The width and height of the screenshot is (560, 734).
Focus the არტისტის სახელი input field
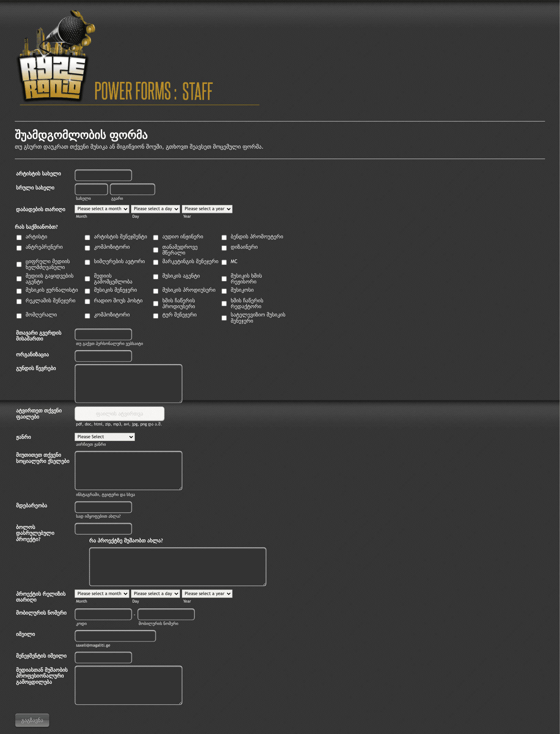(x=103, y=175)
